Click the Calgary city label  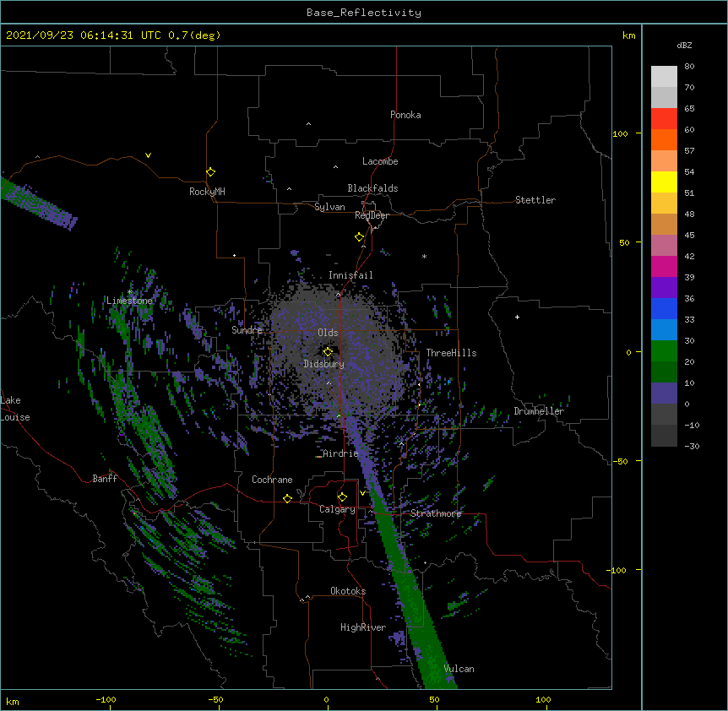coord(337,509)
